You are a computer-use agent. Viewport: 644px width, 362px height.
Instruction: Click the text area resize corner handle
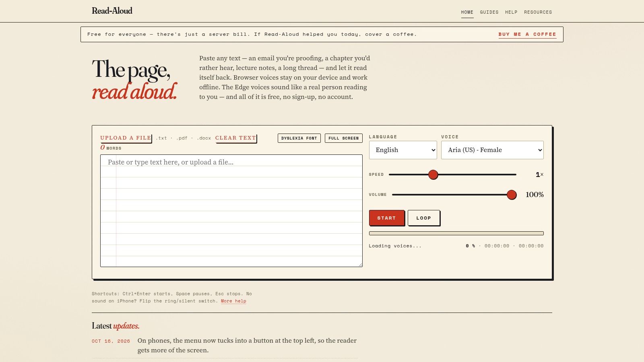click(x=360, y=265)
